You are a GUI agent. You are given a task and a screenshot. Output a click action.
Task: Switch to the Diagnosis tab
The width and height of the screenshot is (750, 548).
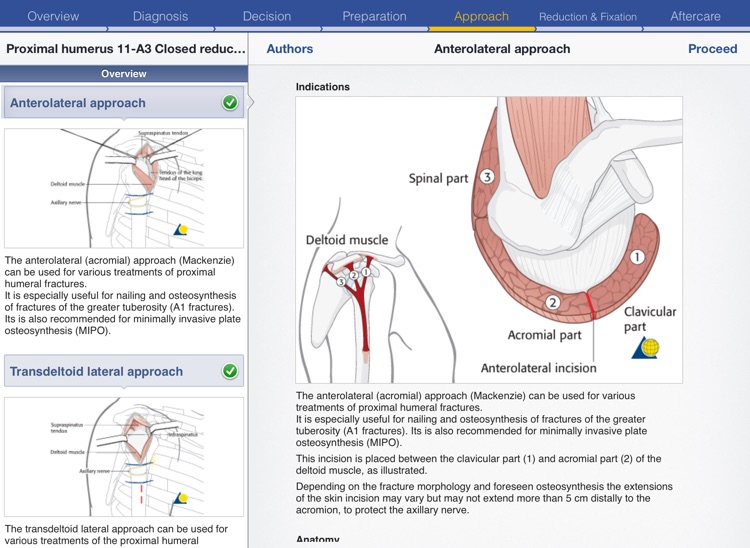click(x=160, y=16)
